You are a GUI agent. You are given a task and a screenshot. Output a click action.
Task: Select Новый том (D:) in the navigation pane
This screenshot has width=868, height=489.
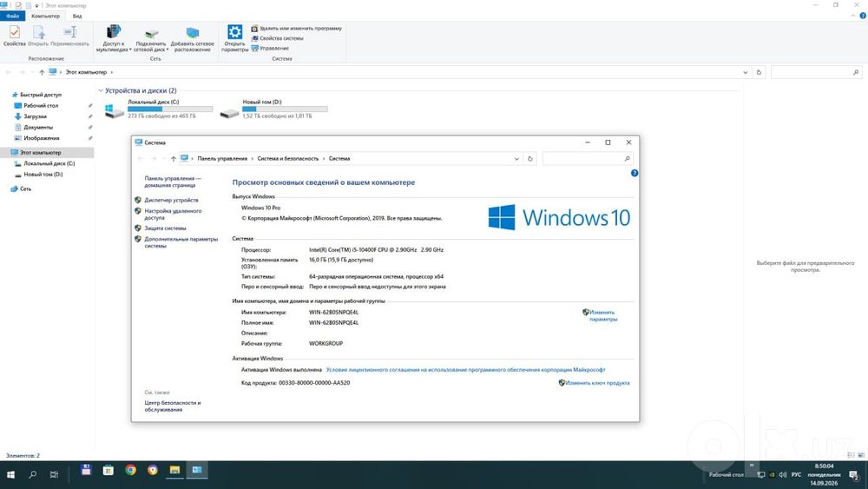(x=43, y=175)
